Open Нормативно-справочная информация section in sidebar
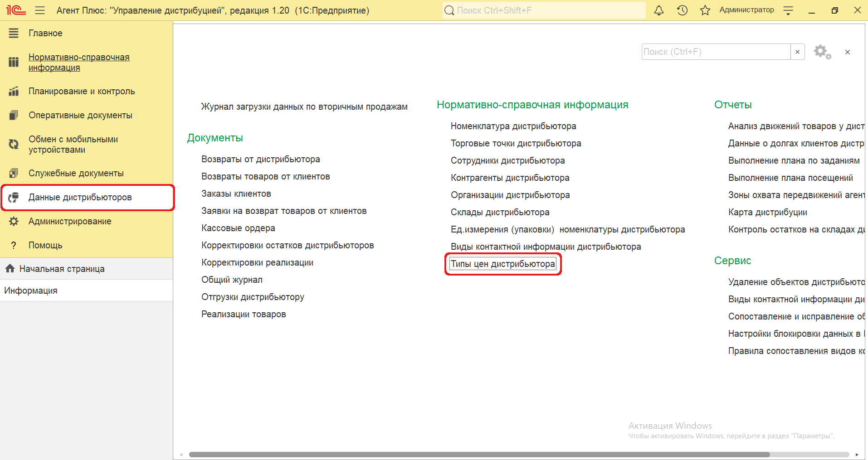 click(x=79, y=63)
